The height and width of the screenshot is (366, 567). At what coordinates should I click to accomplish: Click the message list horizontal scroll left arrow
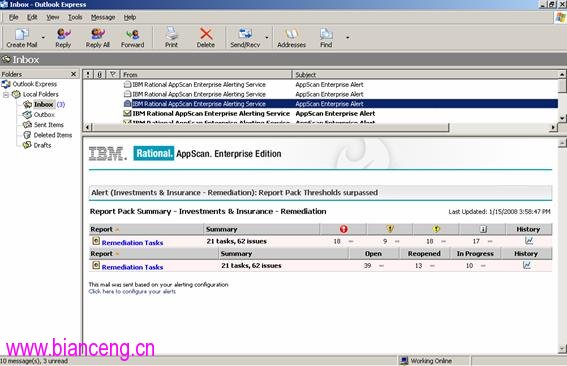[x=87, y=127]
